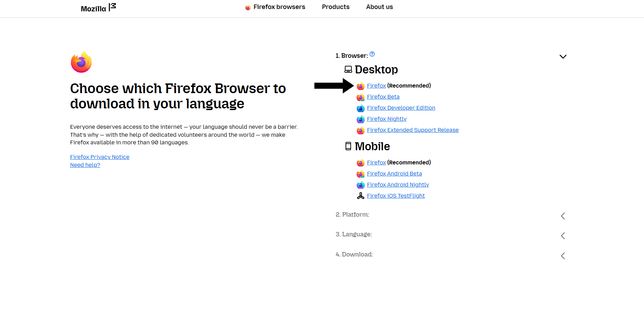
Task: Select the Desktop Firefox (Recommended) link
Action: tap(376, 85)
